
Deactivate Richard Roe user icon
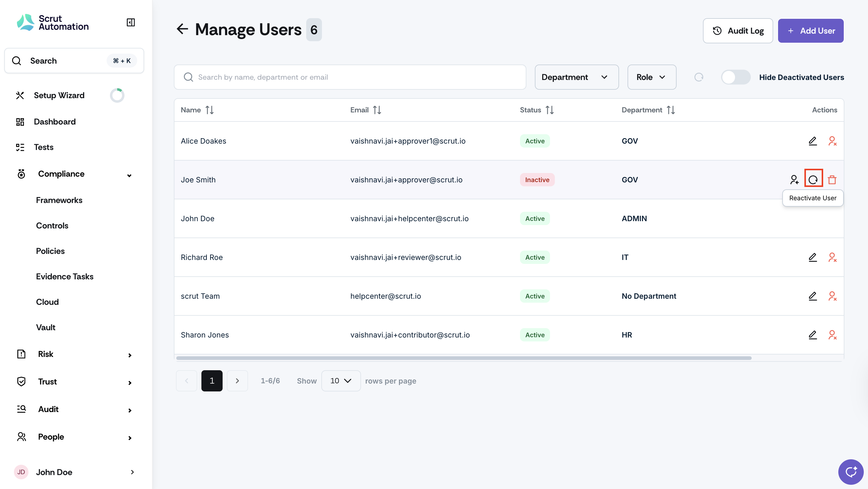pos(832,257)
